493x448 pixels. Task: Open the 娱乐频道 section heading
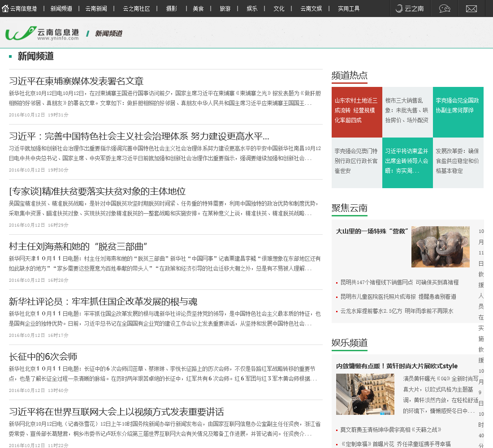click(350, 343)
